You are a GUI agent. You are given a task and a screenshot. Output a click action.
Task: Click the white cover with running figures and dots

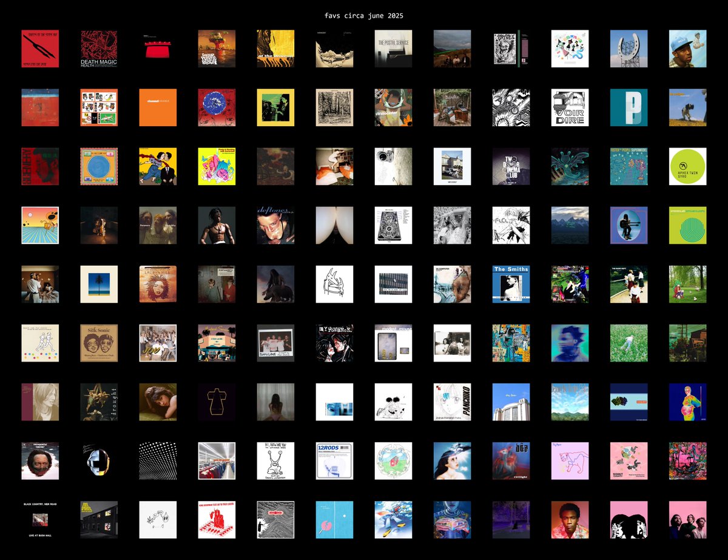40,343
